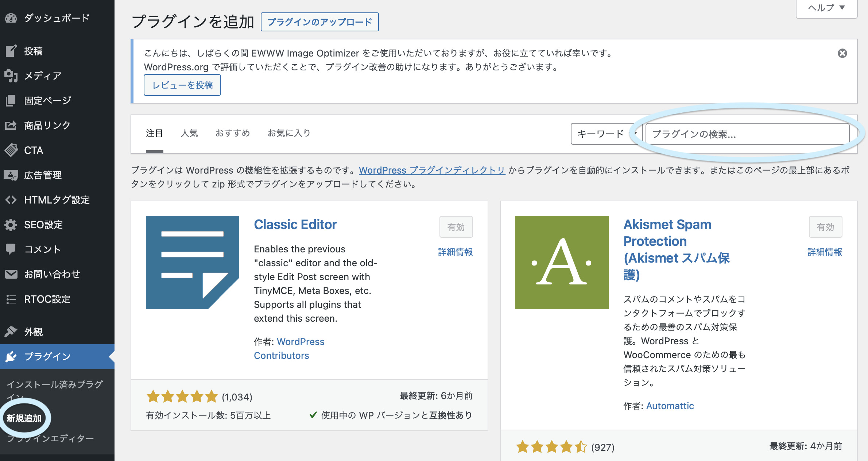Image resolution: width=868 pixels, height=461 pixels.
Task: Click the Classic Editor plugin thumbnail
Action: click(x=193, y=263)
